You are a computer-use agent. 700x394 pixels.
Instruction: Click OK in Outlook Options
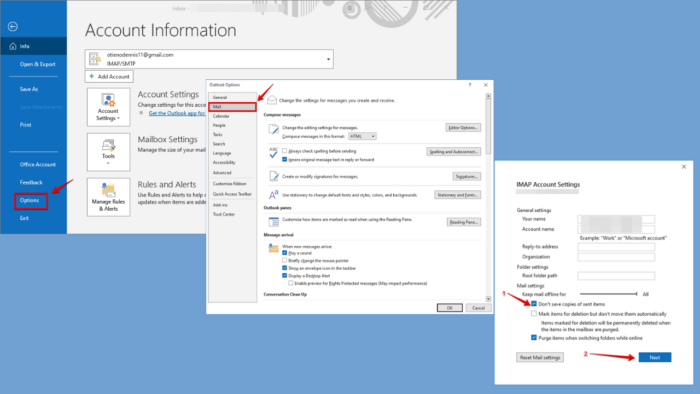[x=450, y=308]
